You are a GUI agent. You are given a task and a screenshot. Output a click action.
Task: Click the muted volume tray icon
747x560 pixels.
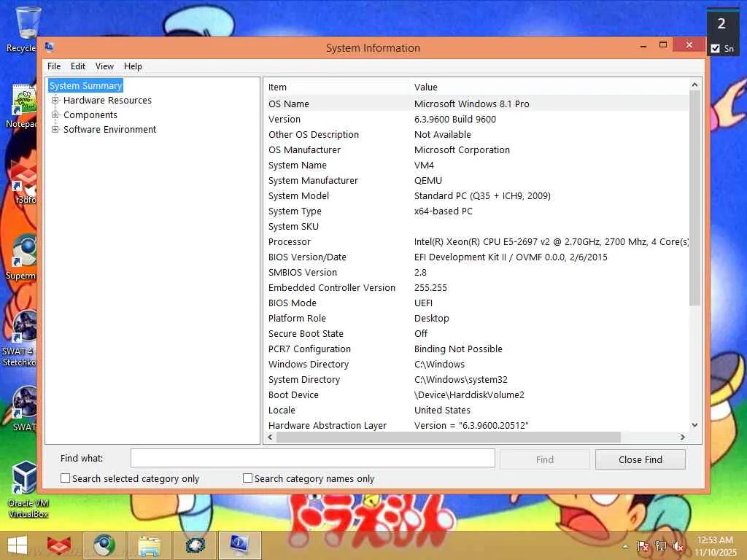(x=678, y=547)
